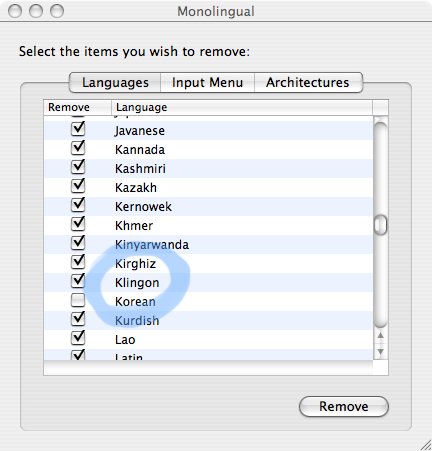Open the Input Menu tab

click(207, 82)
